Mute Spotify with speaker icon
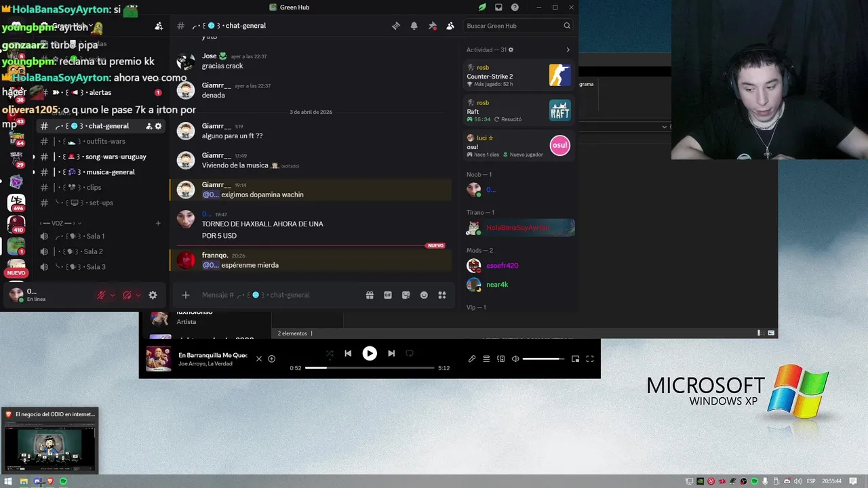This screenshot has width=868, height=488. pos(515,359)
